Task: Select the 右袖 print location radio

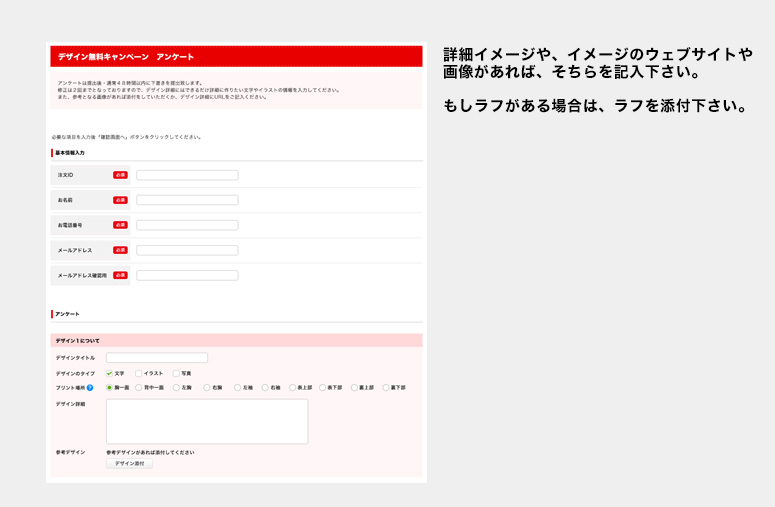Action: 266,387
